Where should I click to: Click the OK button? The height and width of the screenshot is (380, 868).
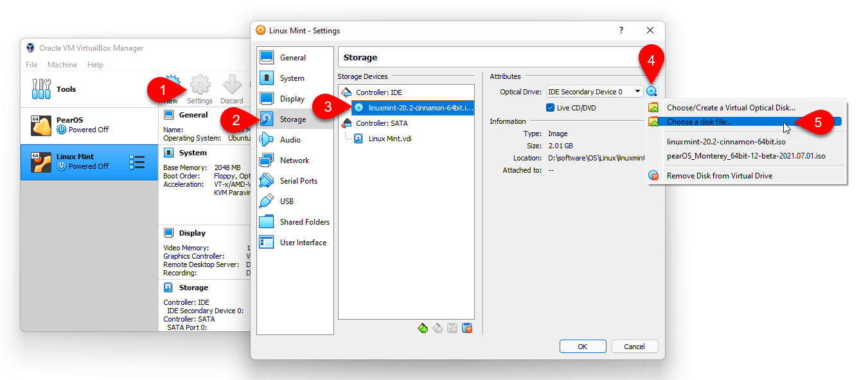pyautogui.click(x=582, y=347)
